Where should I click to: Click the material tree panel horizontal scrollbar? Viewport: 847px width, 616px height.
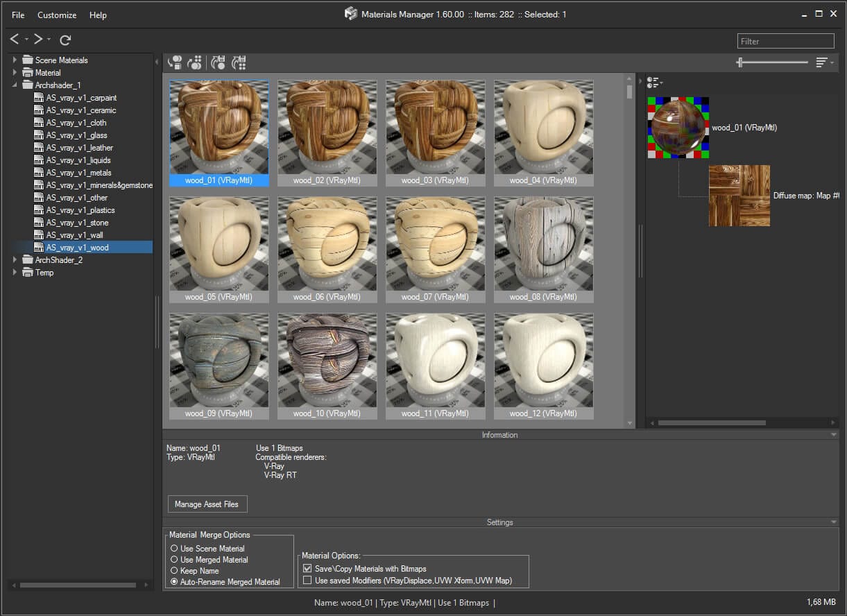[x=712, y=422]
